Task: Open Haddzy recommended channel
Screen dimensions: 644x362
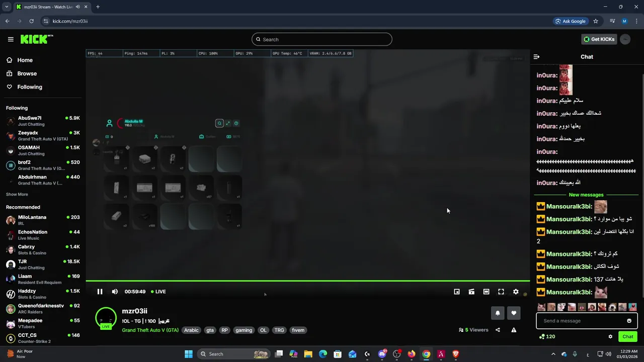Action: (43, 294)
